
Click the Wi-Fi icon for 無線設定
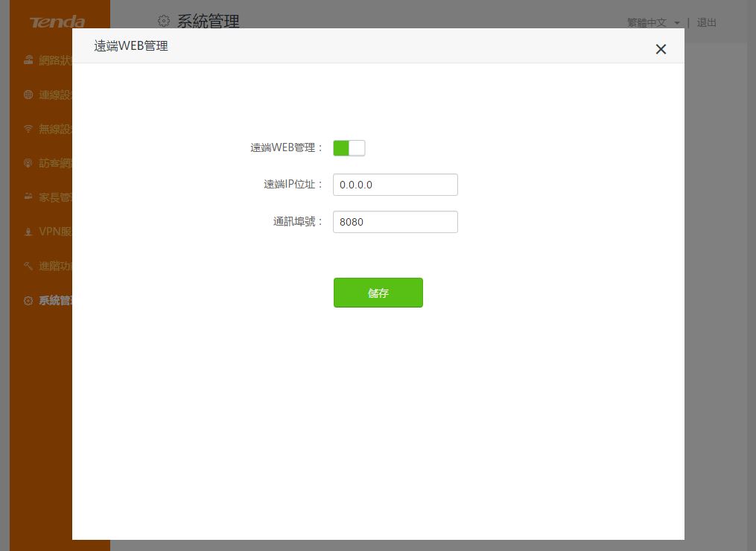click(28, 129)
